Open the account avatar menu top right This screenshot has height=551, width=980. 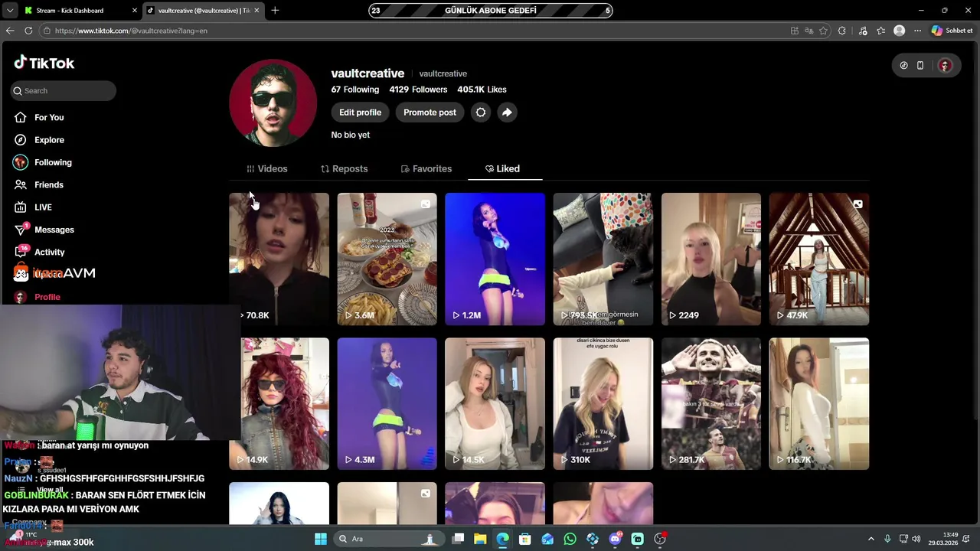945,65
